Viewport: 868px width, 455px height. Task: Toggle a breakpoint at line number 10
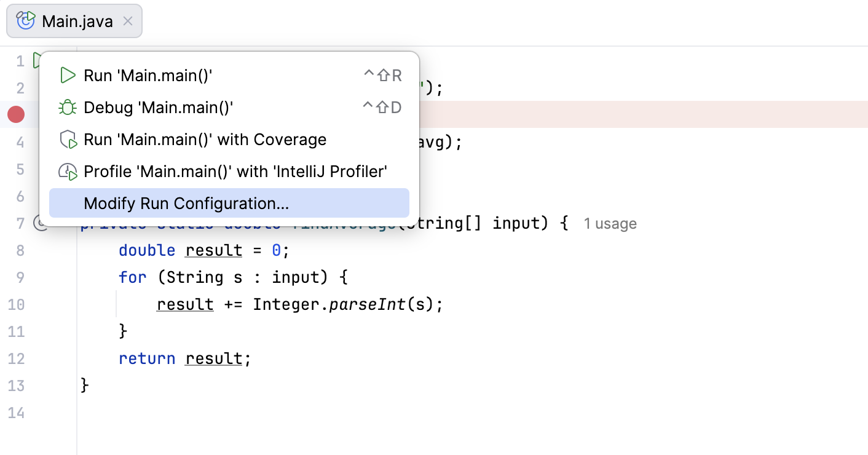tap(17, 304)
